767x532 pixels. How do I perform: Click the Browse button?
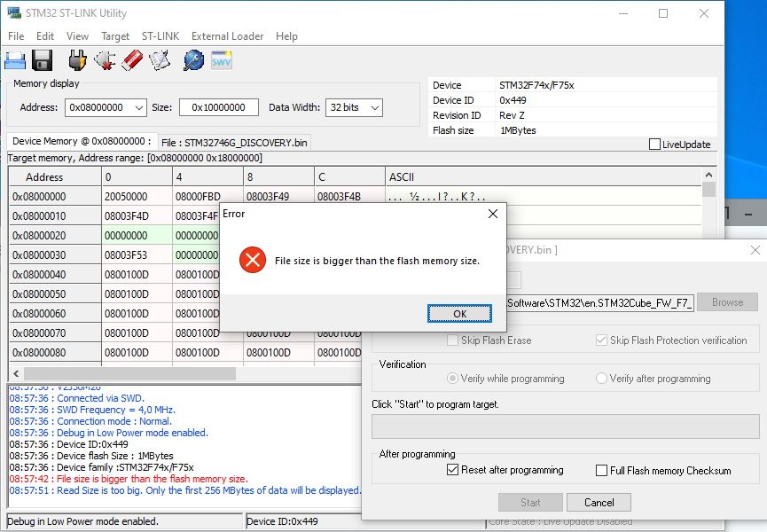(x=727, y=302)
